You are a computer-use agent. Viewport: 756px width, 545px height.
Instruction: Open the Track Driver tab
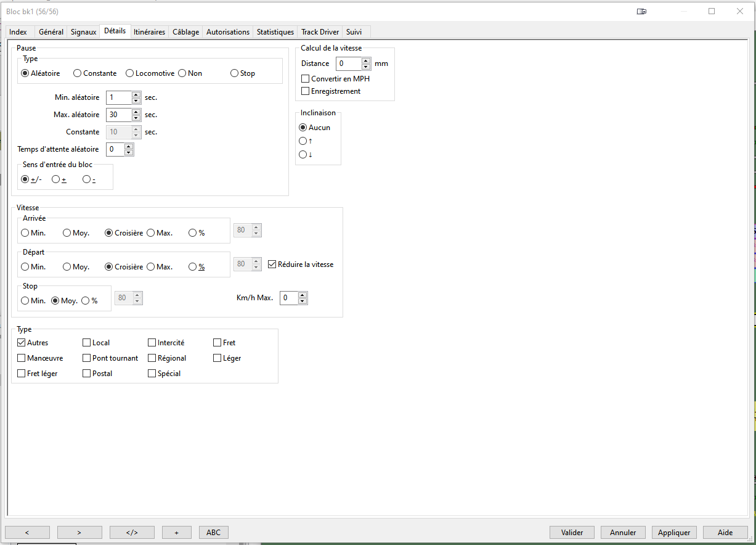(x=320, y=32)
